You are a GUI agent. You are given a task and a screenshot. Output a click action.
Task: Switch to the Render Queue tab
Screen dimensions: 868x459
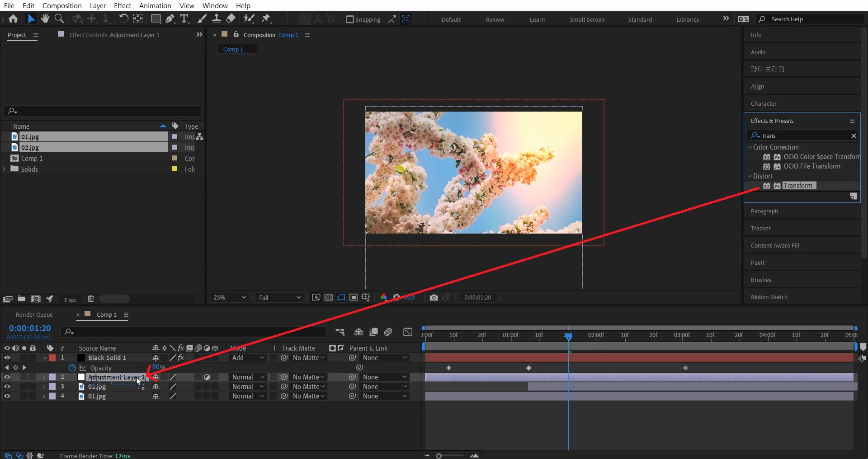[34, 314]
